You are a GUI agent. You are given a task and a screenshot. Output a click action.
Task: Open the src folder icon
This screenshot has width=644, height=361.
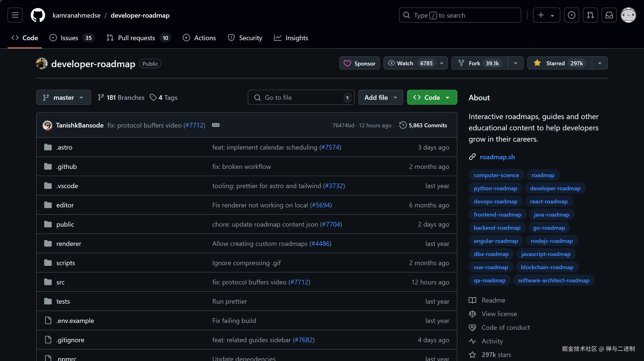coord(48,282)
